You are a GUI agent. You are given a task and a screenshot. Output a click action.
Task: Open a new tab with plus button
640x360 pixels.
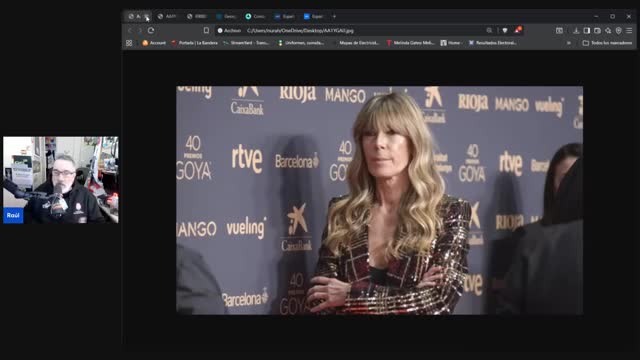[334, 16]
